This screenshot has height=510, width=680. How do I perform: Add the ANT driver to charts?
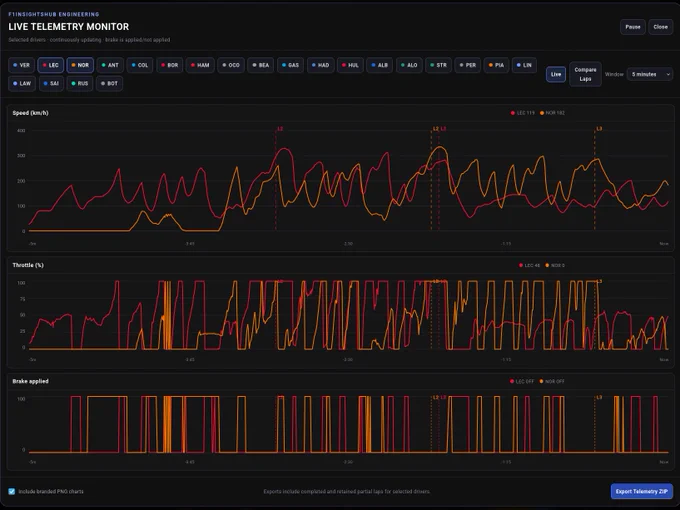110,65
